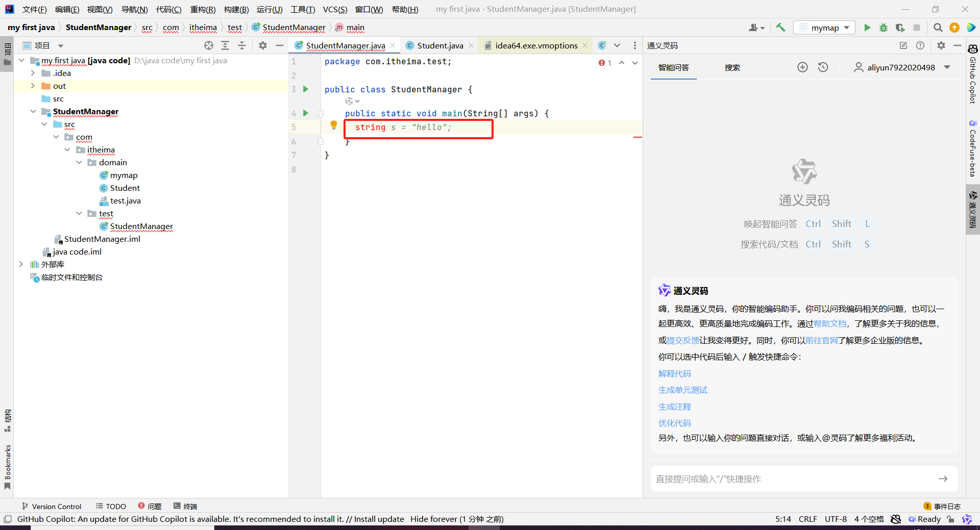Viewport: 980px width, 530px height.
Task: Expand the out folder in project tree
Action: (33, 86)
